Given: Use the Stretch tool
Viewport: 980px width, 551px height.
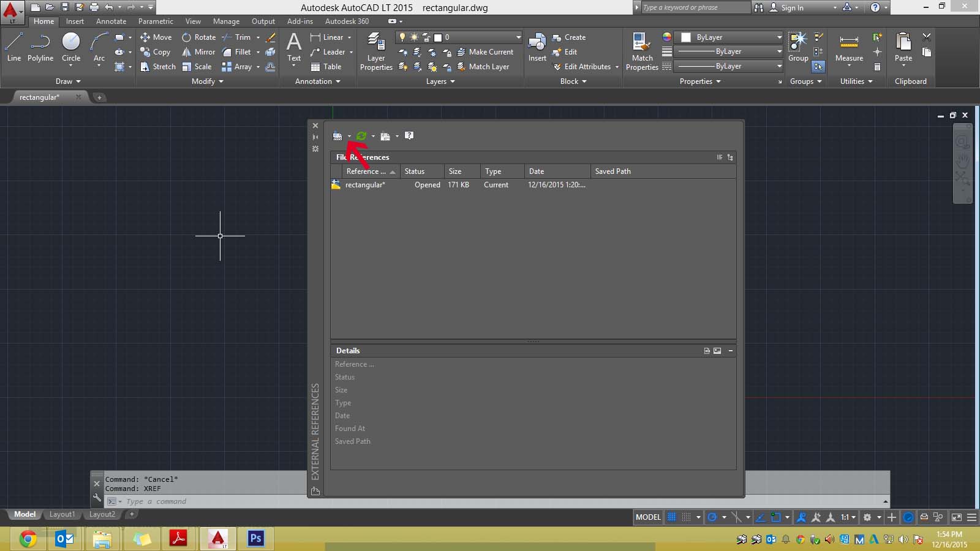Looking at the screenshot, I should point(158,67).
